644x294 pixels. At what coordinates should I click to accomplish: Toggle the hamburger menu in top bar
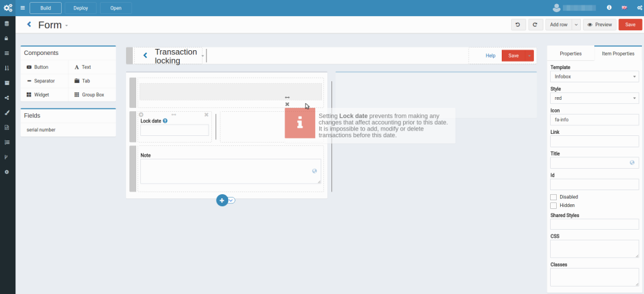pyautogui.click(x=22, y=8)
